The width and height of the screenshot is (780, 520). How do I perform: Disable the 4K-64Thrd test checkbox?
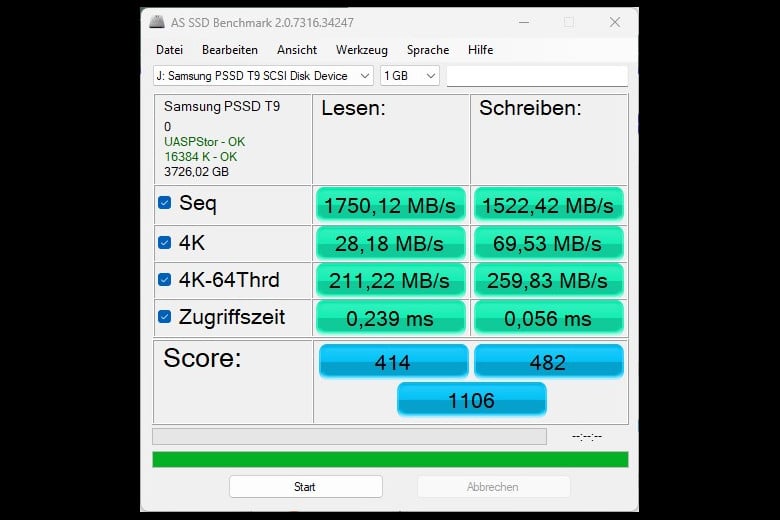point(165,280)
